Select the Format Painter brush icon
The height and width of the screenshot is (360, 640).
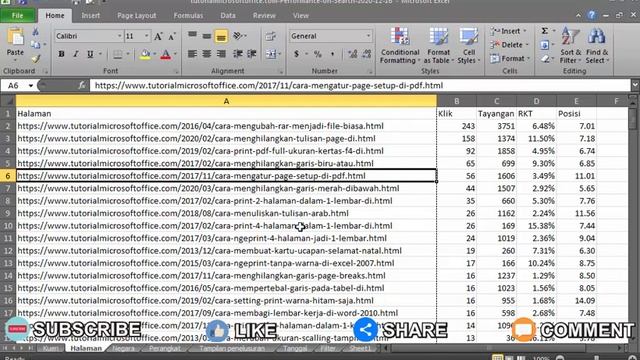pos(36,59)
